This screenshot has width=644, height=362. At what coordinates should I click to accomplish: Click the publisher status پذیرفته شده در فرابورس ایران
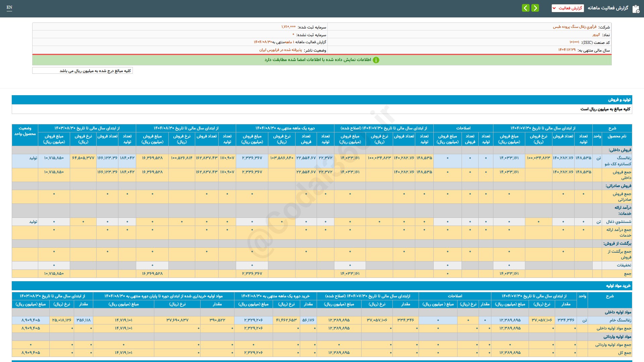(280, 50)
